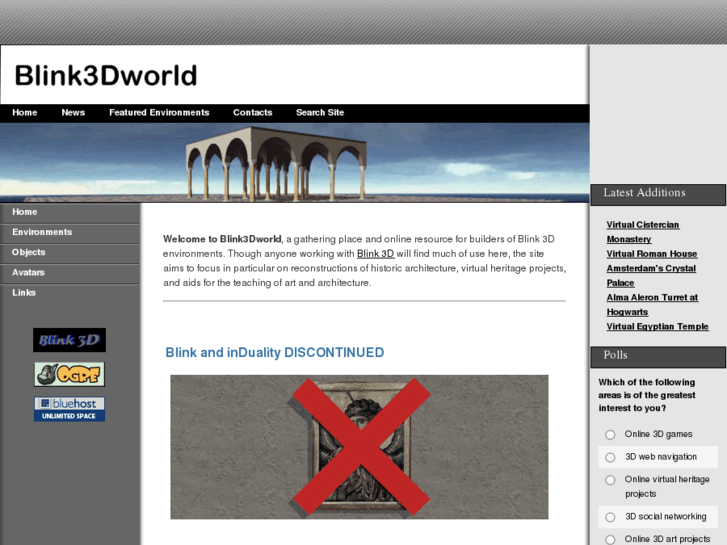Open the Virtual Cistercian Monastery link

pyautogui.click(x=643, y=232)
